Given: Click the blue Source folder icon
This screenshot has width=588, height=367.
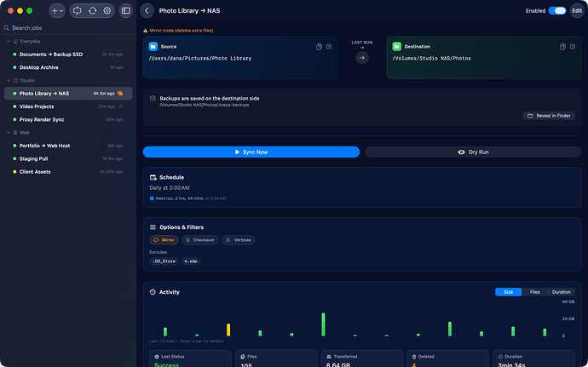Looking at the screenshot, I should point(153,47).
